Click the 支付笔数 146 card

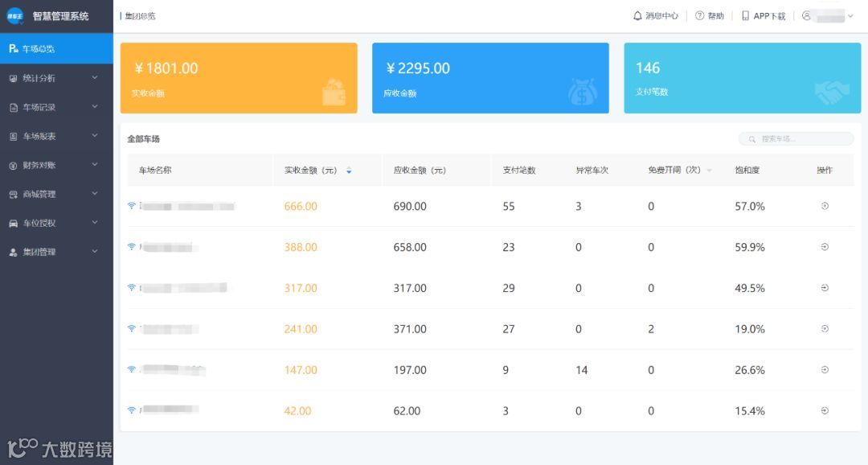pyautogui.click(x=743, y=78)
